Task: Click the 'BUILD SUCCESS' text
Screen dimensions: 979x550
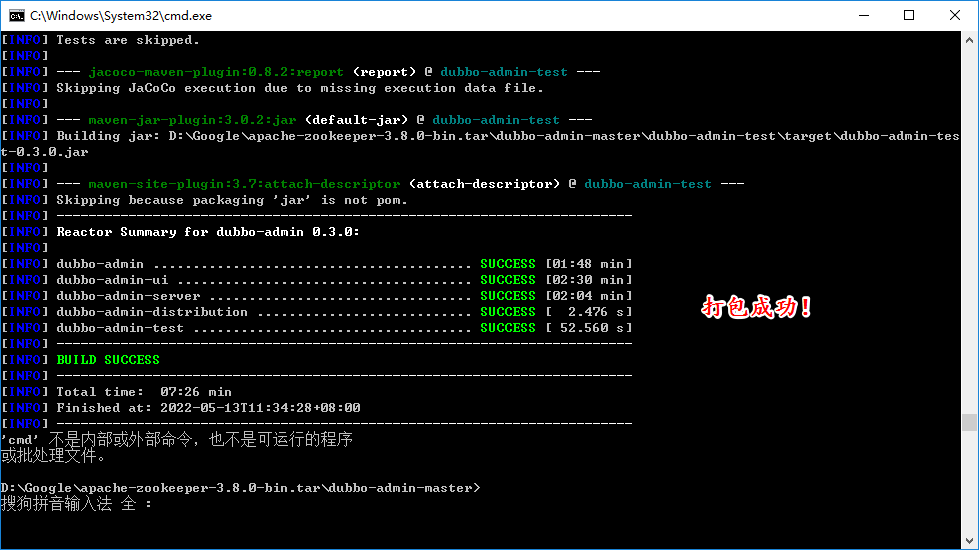Action: point(108,360)
